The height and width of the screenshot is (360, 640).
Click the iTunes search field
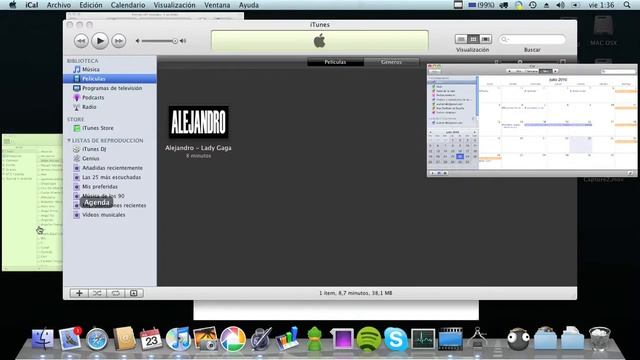(532, 39)
